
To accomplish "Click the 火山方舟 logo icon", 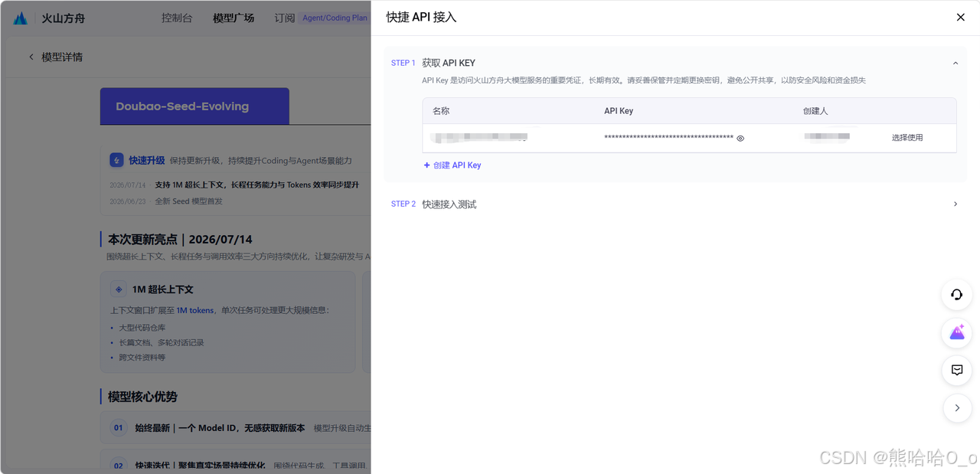I will [x=21, y=18].
